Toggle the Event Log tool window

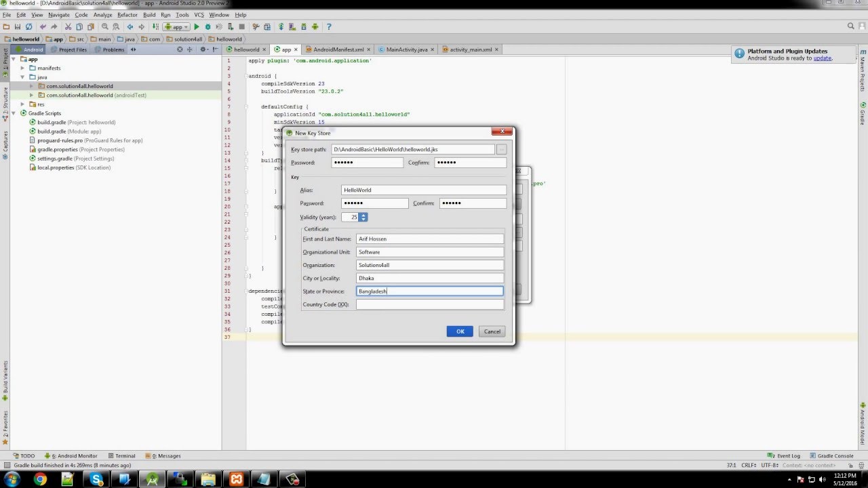pyautogui.click(x=785, y=456)
